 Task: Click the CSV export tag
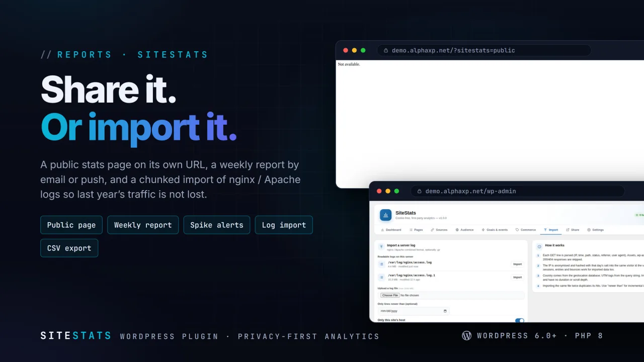tap(69, 248)
